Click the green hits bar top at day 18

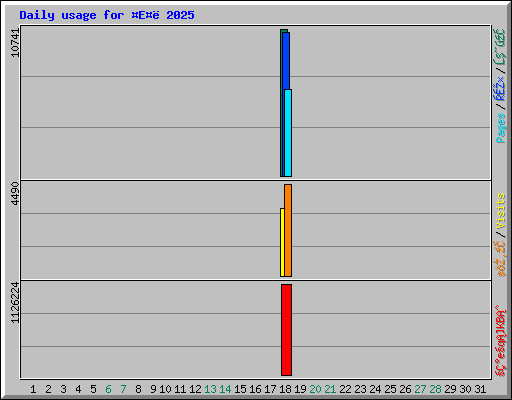(x=284, y=31)
